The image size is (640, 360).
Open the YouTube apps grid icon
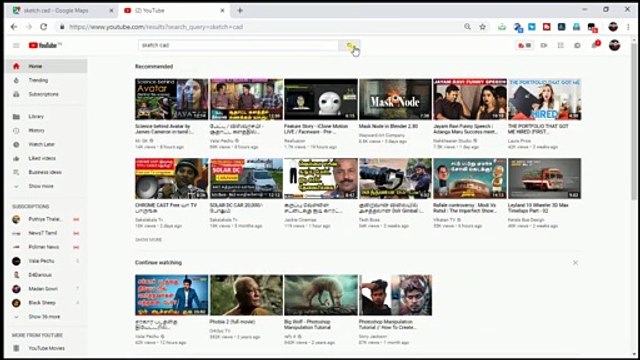pyautogui.click(x=560, y=45)
